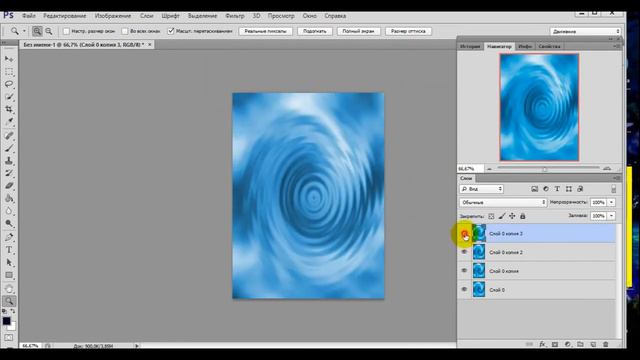Choose zoom-out mode in options bar
Image resolution: width=640 pixels, height=360 pixels.
(x=49, y=31)
